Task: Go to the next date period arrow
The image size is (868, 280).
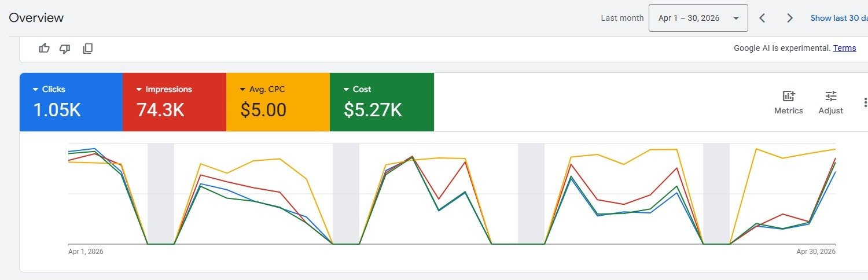Action: tap(790, 18)
